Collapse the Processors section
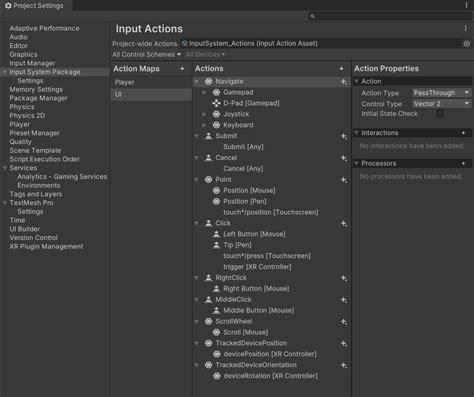This screenshot has height=397, width=474. pyautogui.click(x=356, y=163)
